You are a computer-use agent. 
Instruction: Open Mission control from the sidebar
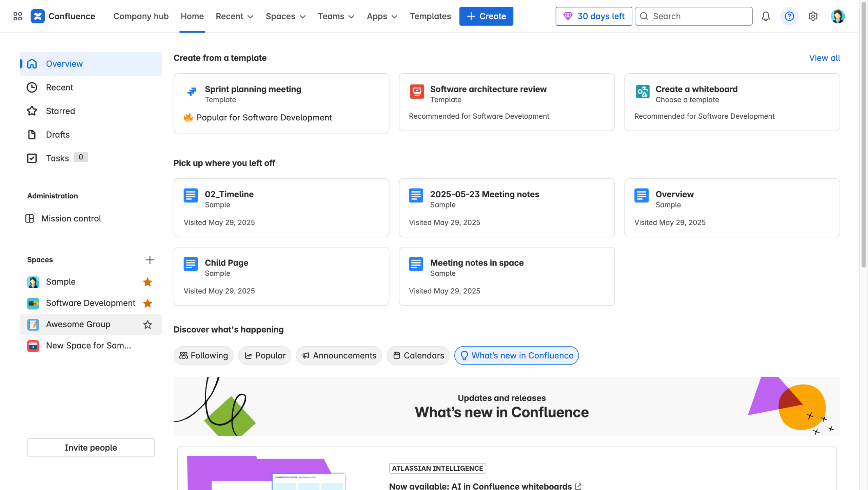click(71, 218)
